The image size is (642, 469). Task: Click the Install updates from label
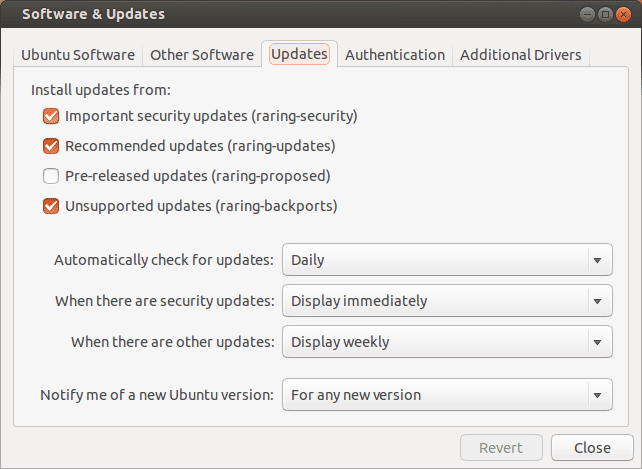[x=101, y=89]
